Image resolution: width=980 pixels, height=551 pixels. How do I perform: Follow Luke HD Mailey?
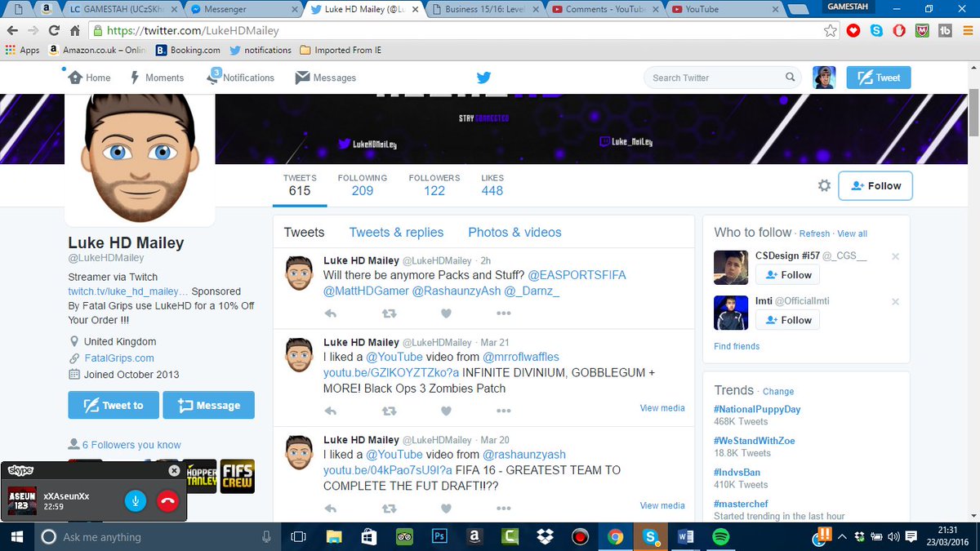875,186
